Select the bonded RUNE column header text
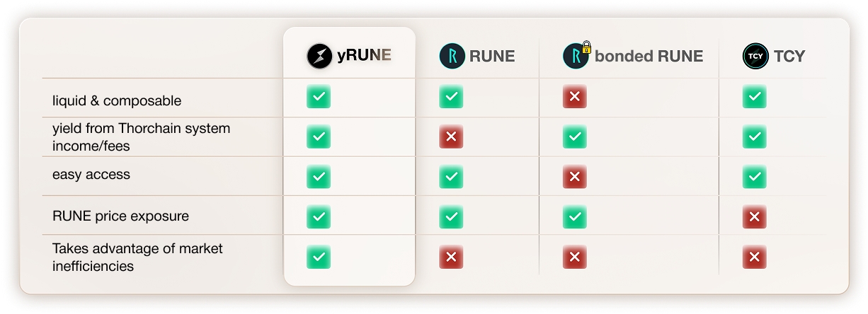Image resolution: width=868 pixels, height=314 pixels. (x=649, y=56)
